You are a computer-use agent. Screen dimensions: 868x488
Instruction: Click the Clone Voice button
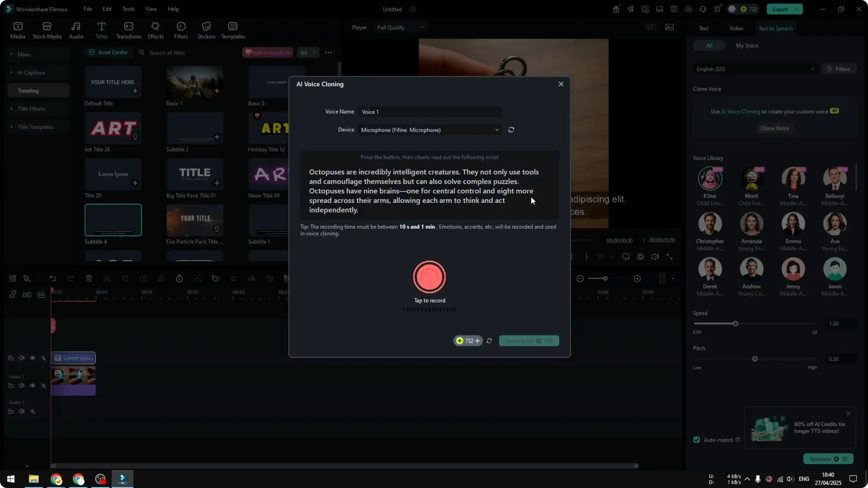click(774, 128)
